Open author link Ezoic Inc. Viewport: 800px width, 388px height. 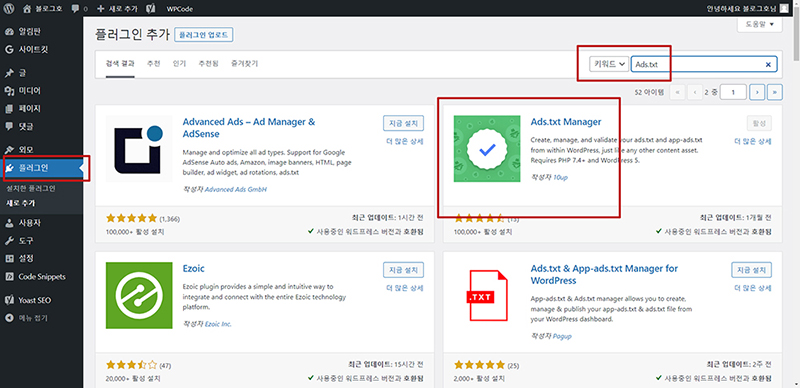tap(218, 324)
